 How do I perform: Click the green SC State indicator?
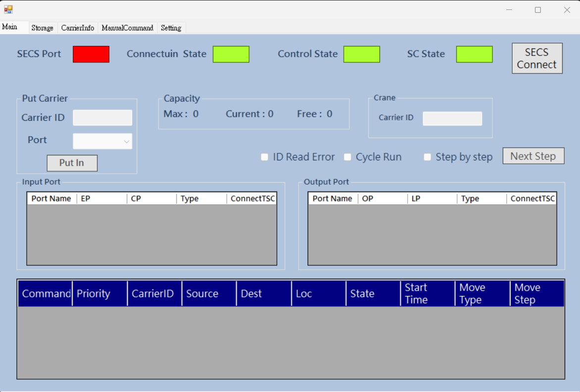tap(475, 54)
